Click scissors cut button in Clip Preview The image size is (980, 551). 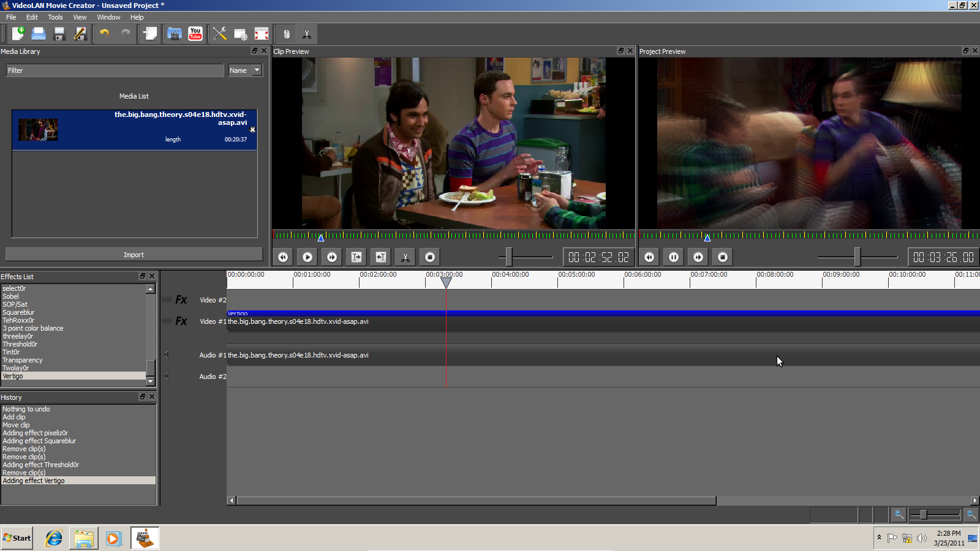pos(405,257)
